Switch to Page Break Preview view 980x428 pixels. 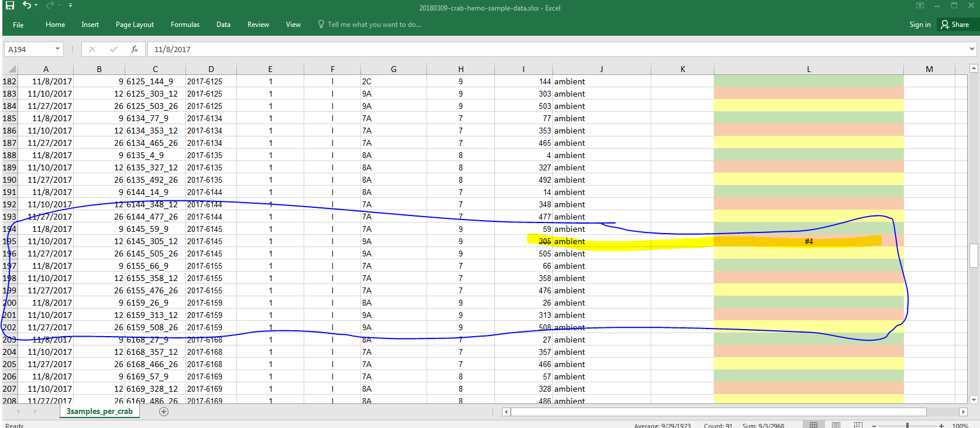tap(858, 425)
